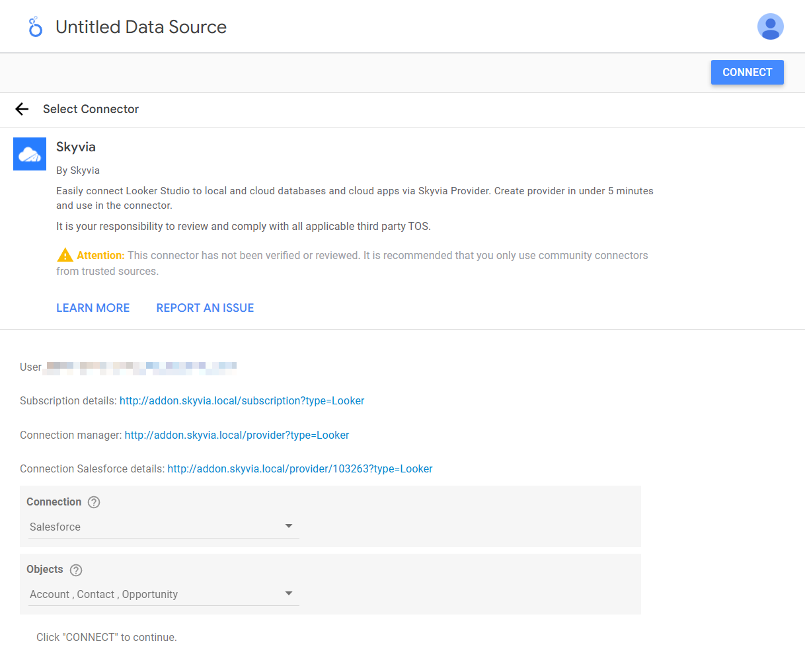Click the Connection dropdown arrow
This screenshot has width=805, height=672.
[289, 526]
